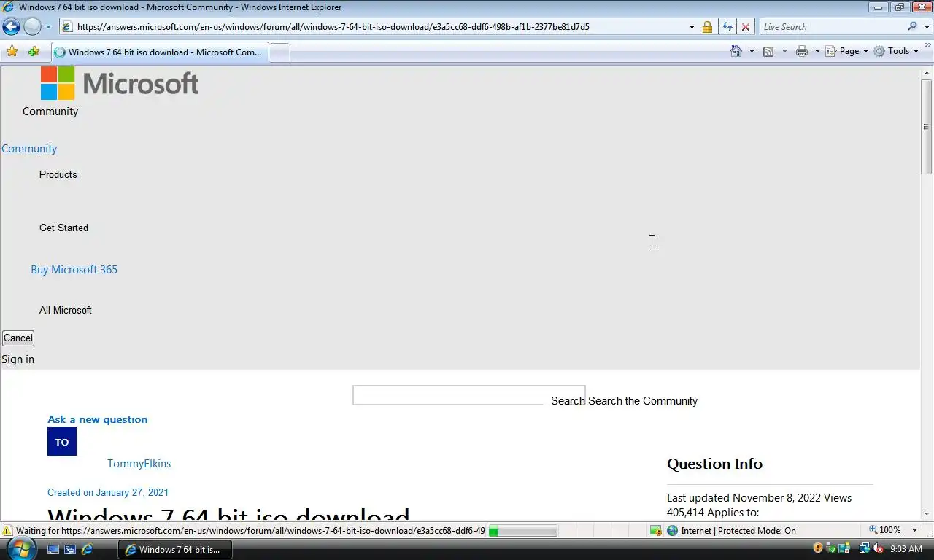Image resolution: width=934 pixels, height=560 pixels.
Task: Click the Microsoft logo
Action: click(x=120, y=83)
